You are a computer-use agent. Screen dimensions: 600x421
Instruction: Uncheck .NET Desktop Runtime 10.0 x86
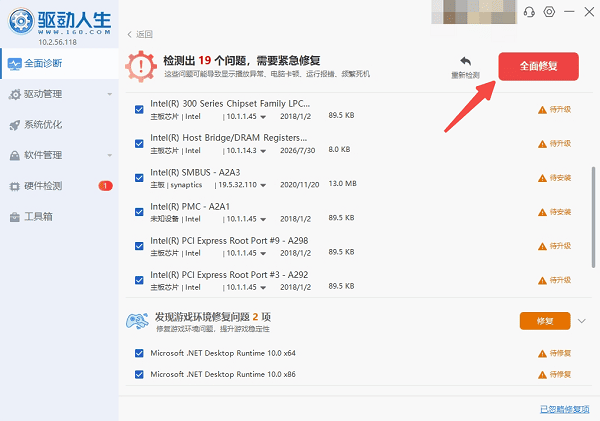pyautogui.click(x=139, y=374)
